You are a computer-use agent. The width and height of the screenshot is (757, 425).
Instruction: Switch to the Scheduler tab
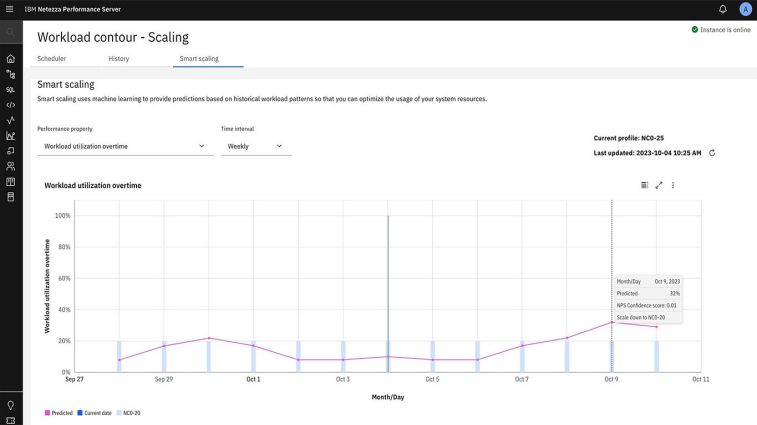51,59
